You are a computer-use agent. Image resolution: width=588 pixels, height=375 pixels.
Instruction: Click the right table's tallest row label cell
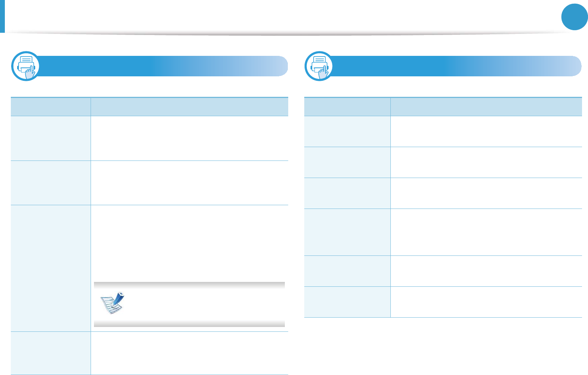click(347, 232)
